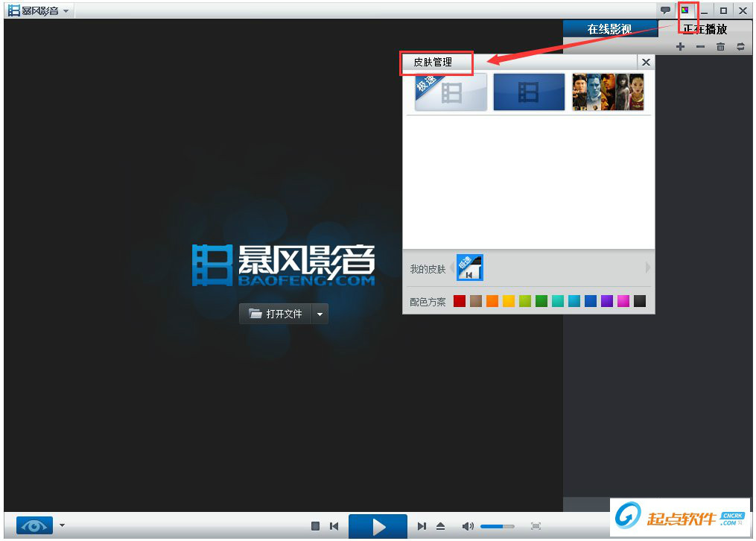Viewport: 756px width, 541px height.
Task: Click the 我的皮肤 label
Action: click(x=428, y=269)
